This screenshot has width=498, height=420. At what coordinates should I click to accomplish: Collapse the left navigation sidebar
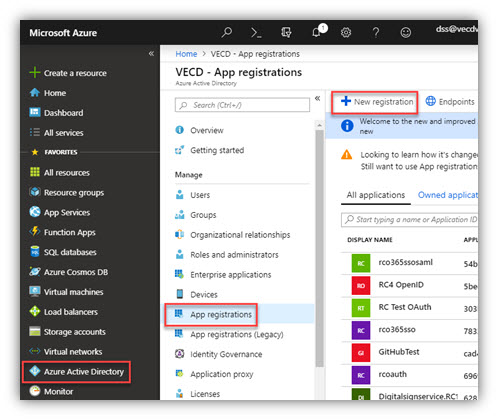click(151, 53)
